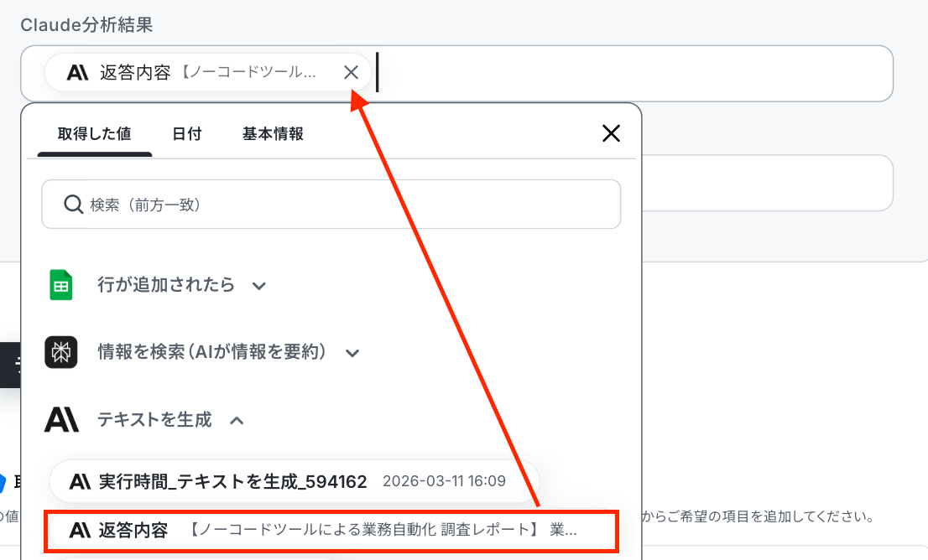The image size is (928, 560).
Task: Remove the 返答内容 chip with its X
Action: tap(351, 72)
